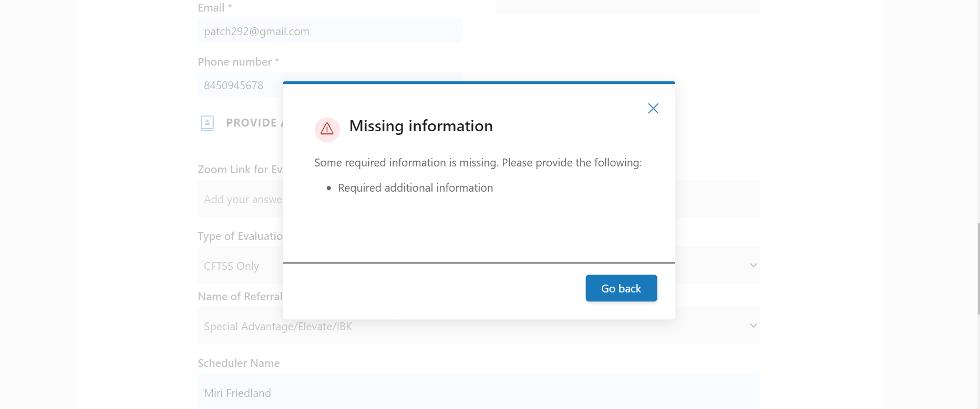The height and width of the screenshot is (409, 980).
Task: Close the Missing information dialog
Action: pyautogui.click(x=653, y=108)
